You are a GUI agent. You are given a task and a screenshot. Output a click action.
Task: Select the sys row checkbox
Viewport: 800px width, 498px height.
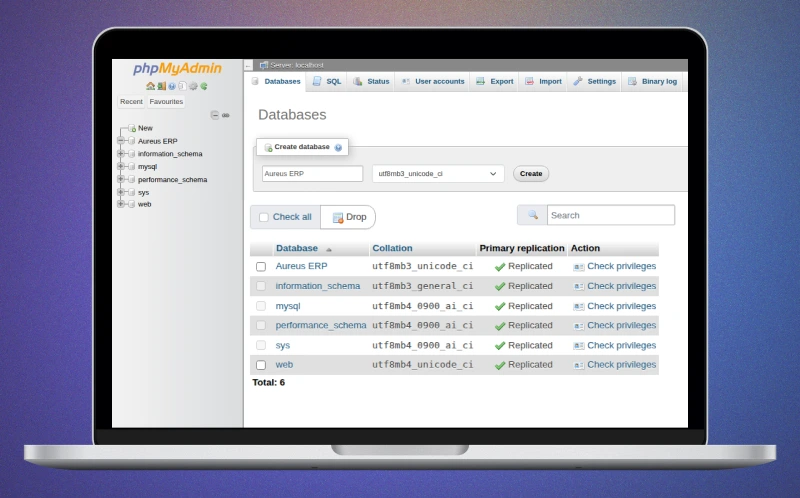261,345
